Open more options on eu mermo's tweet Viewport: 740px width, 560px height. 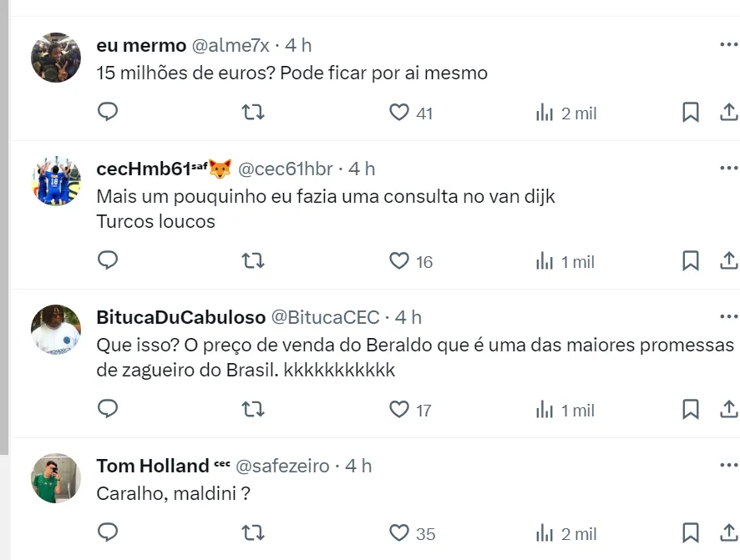pyautogui.click(x=728, y=44)
